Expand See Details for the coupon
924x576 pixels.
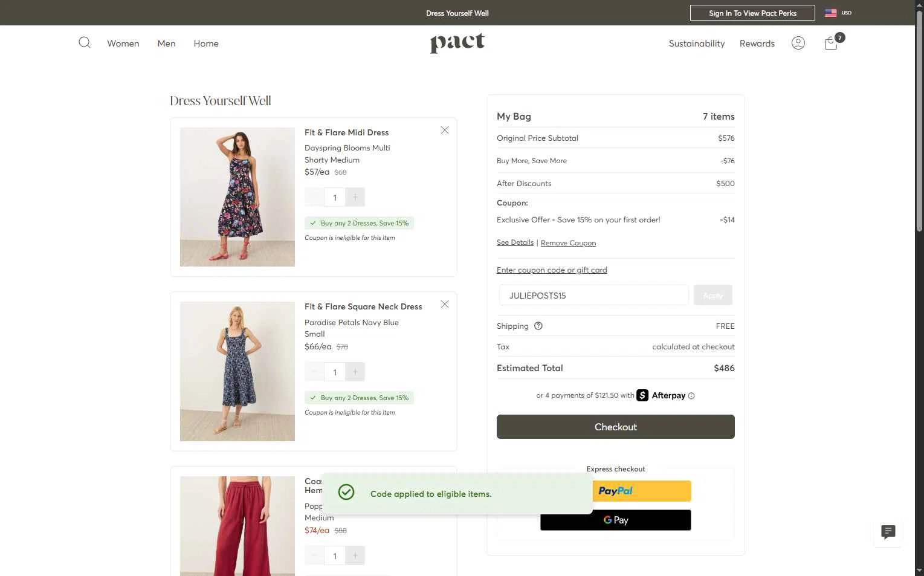pos(515,242)
